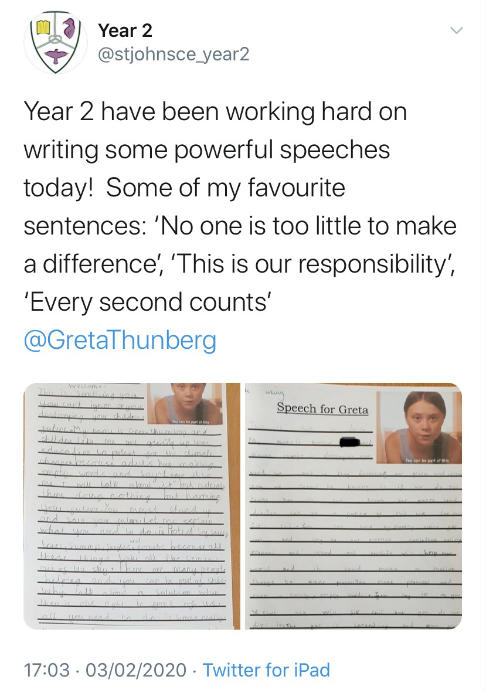
Task: Click the 03/02/2020 tweet date
Action: 136,670
